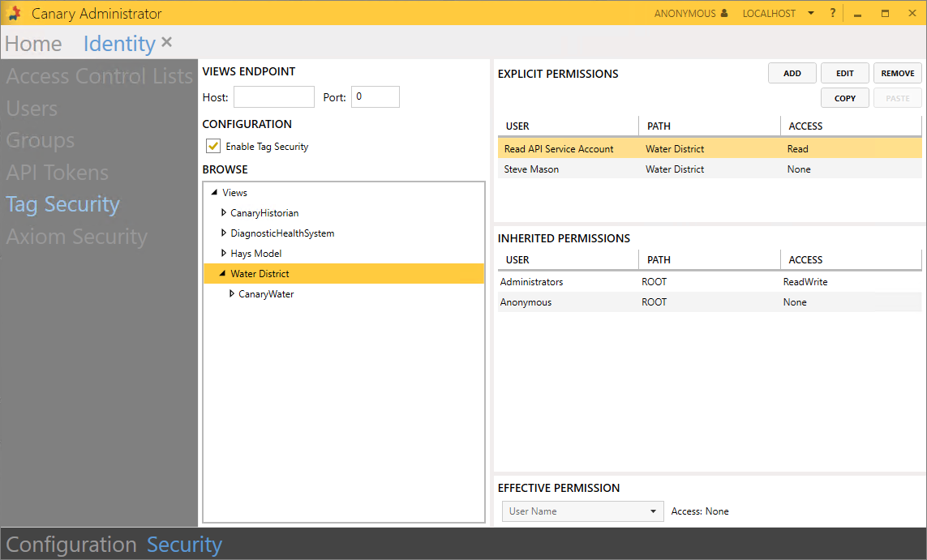
Task: Click the Anonymous inherited permission row
Action: tap(710, 301)
